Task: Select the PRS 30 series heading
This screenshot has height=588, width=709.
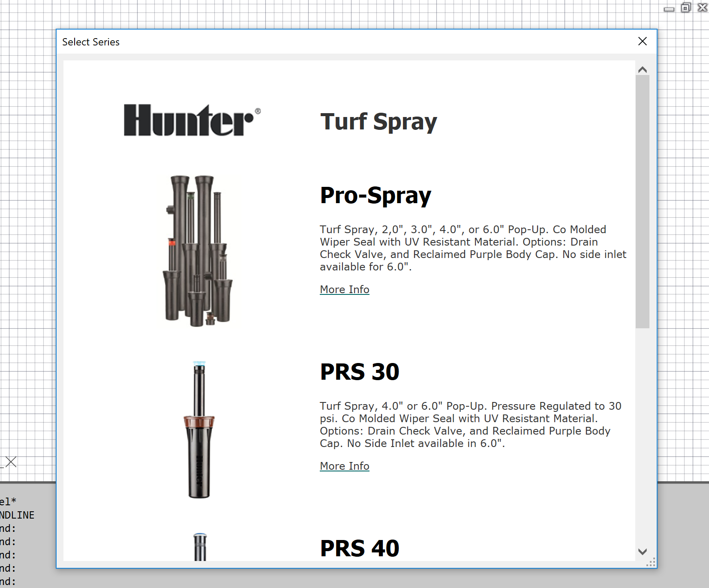Action: (360, 372)
